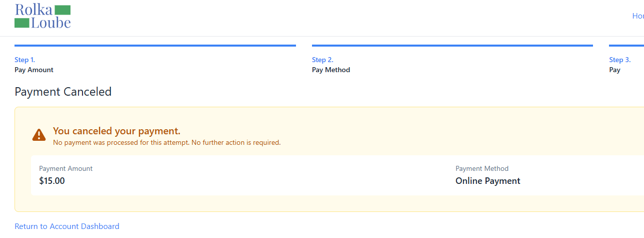Select the Step 1. label
Screen dimensions: 644x238
click(25, 60)
